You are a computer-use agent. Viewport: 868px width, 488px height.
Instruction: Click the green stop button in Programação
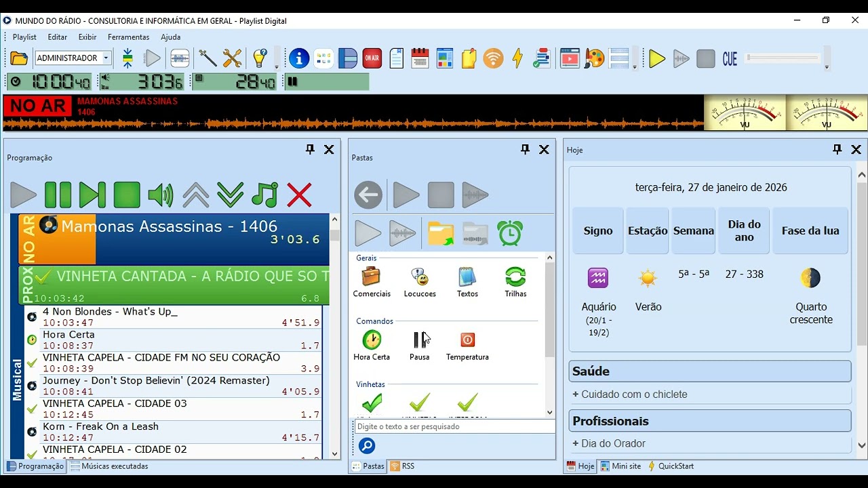tap(127, 195)
